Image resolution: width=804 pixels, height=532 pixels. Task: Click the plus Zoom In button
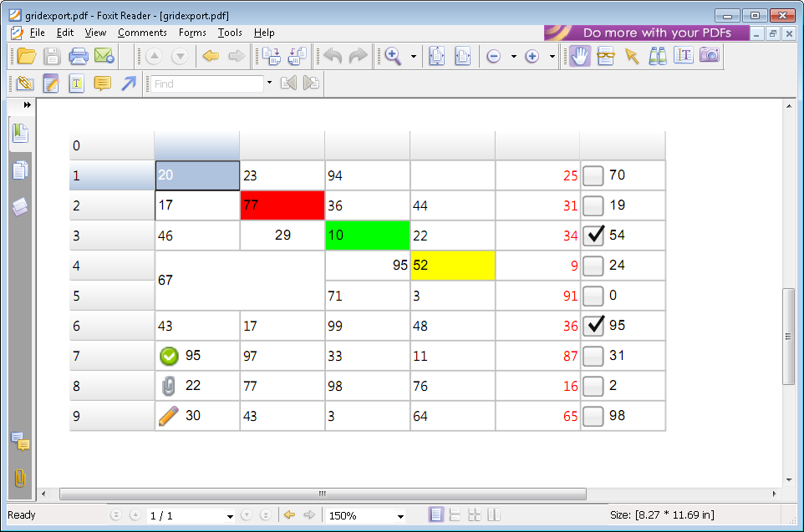pos(532,56)
